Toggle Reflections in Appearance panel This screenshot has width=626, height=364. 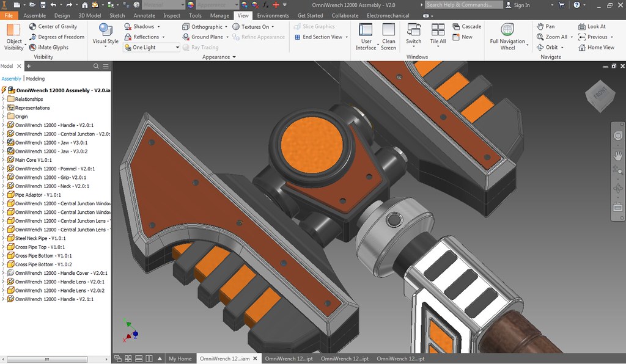point(144,37)
